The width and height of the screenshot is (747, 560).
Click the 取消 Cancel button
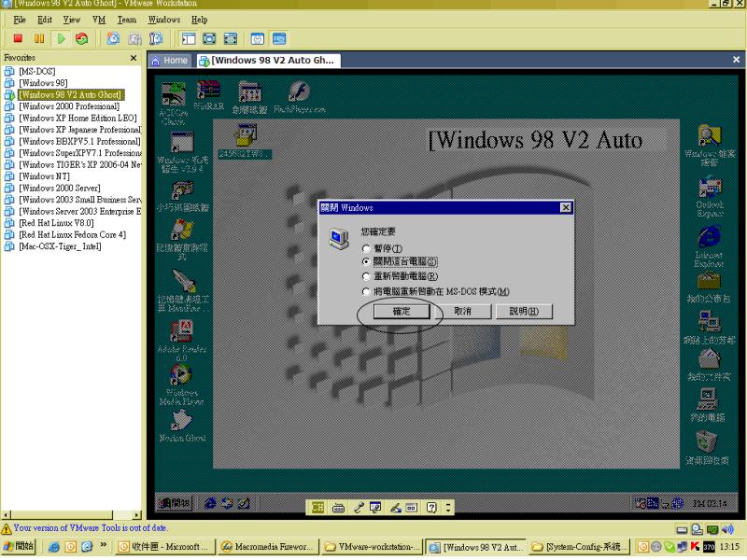click(462, 312)
